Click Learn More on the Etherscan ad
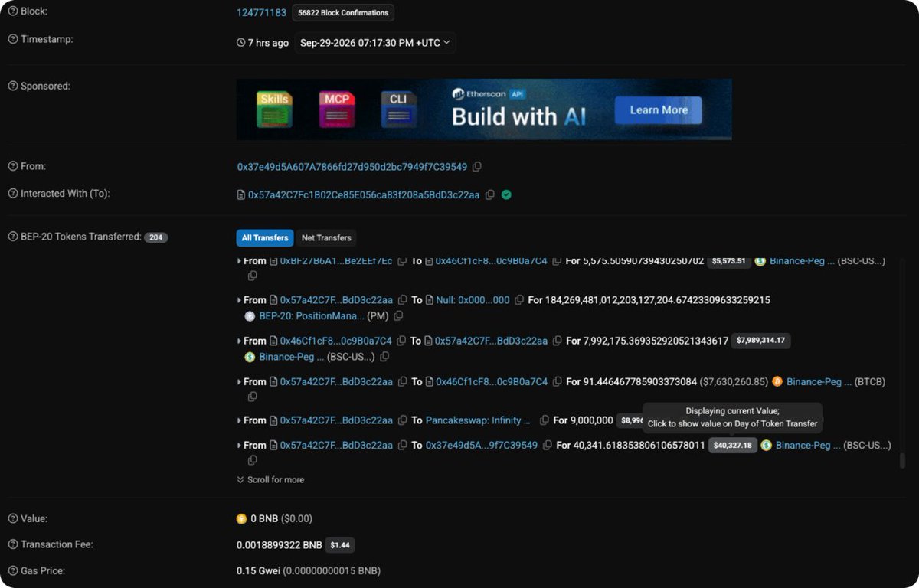The image size is (919, 588). coord(658,110)
